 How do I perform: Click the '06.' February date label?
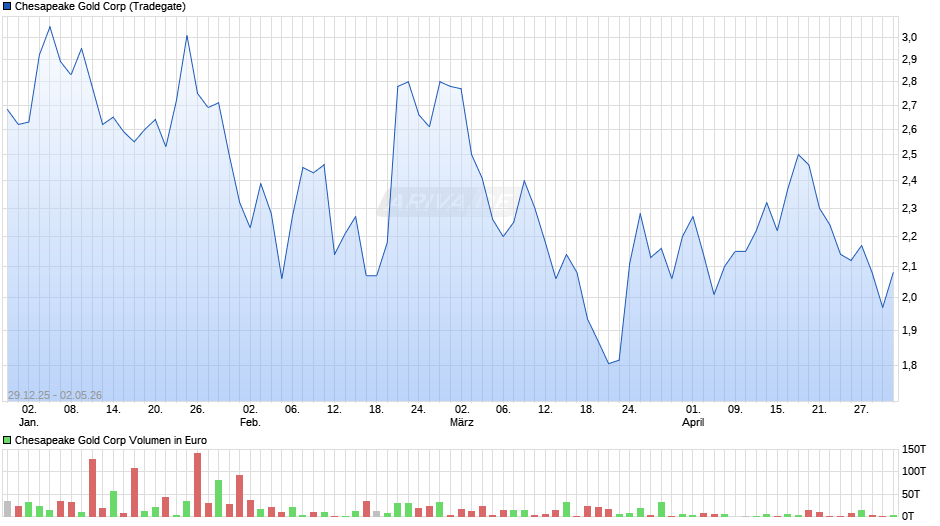click(292, 410)
